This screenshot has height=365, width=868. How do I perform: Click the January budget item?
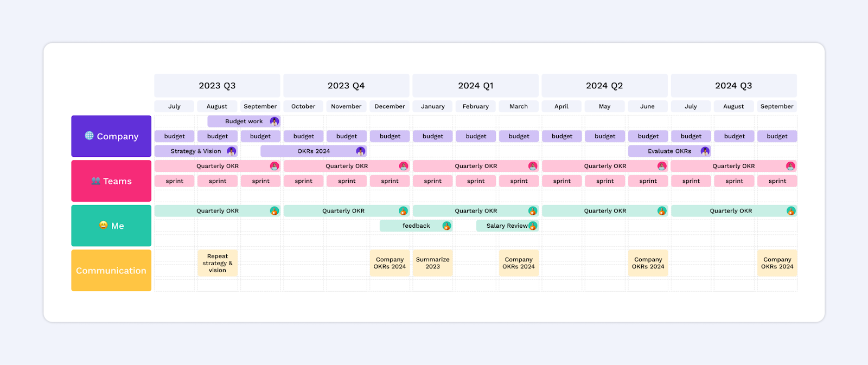point(432,136)
